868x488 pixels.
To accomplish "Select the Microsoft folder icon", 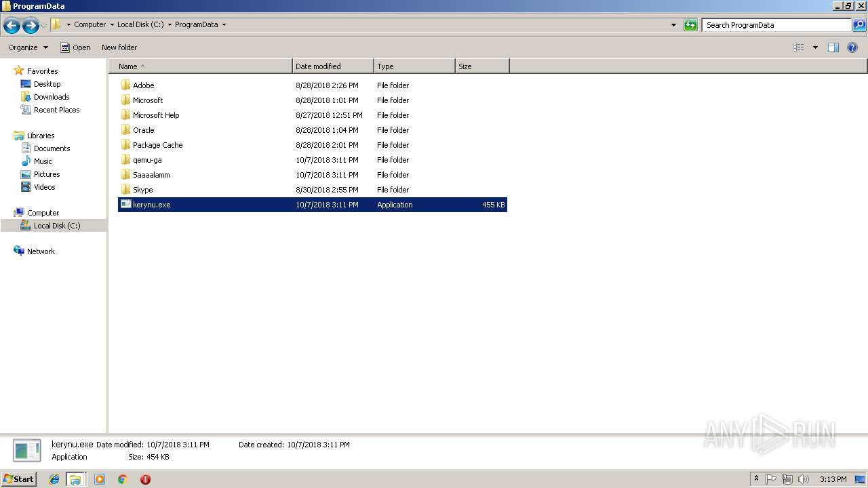I will coord(125,100).
